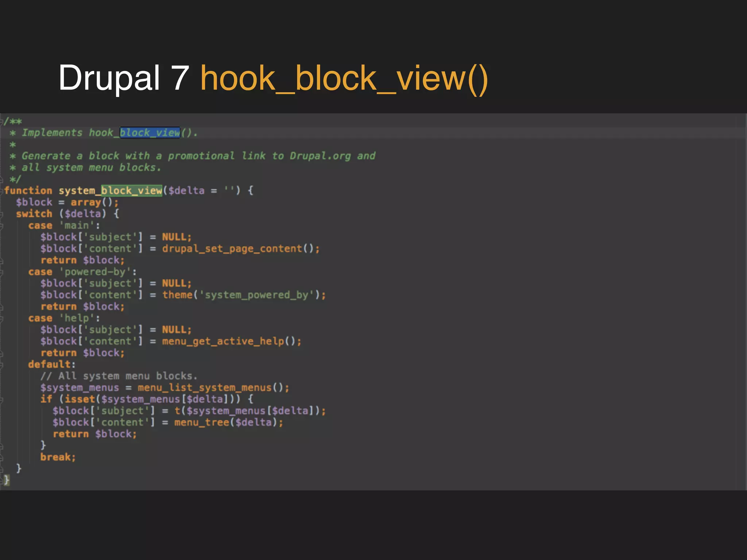Click the 'menu_get_active_help();' call
Screen dimensions: 747x560
click(232, 341)
